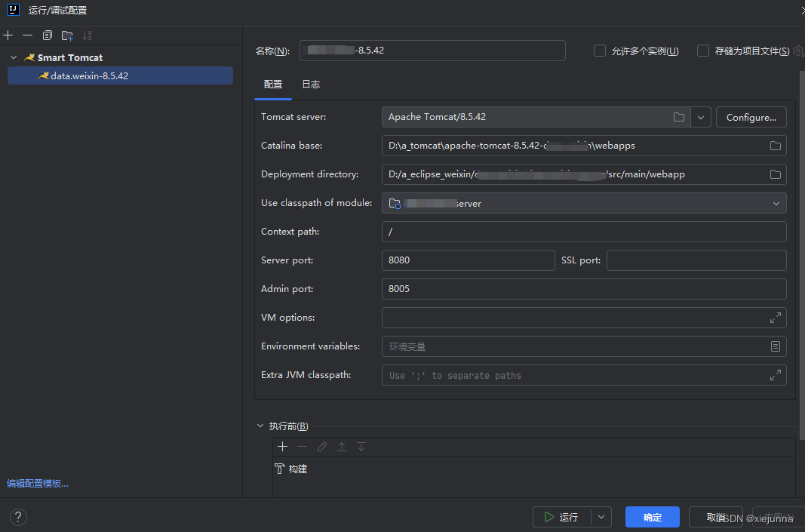The width and height of the screenshot is (805, 532).
Task: Select data.weixin-8.5.42 configuration
Action: (x=120, y=75)
